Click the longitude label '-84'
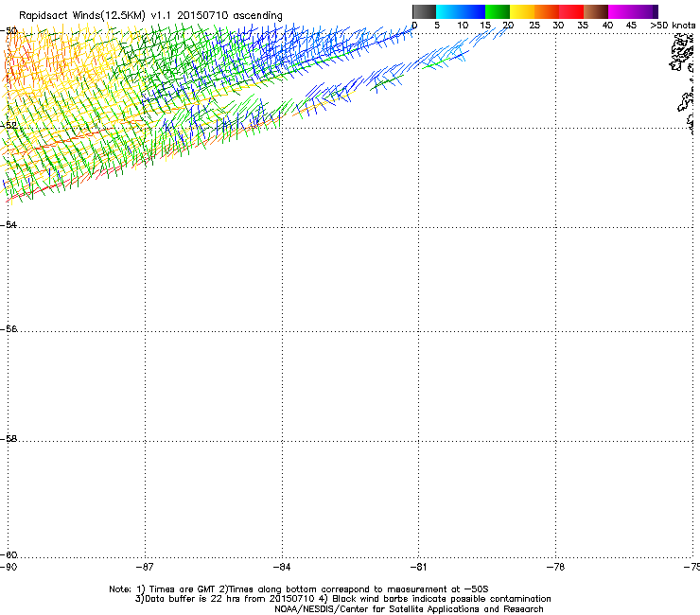700x615 pixels. click(x=282, y=567)
